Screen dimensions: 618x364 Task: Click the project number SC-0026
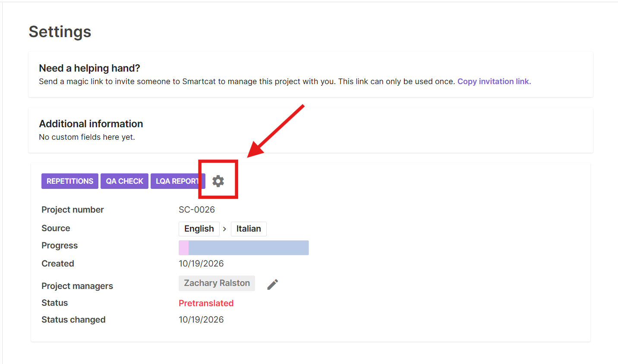pos(197,210)
